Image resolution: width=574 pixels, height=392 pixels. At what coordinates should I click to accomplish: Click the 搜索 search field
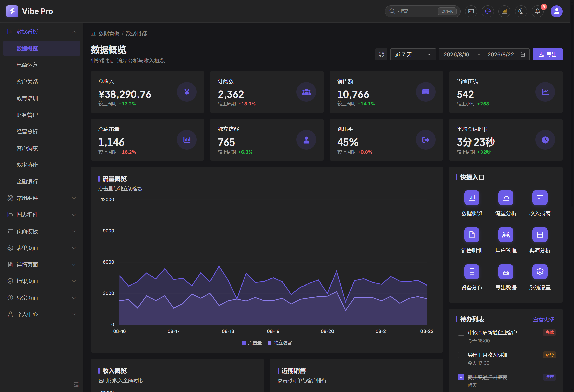(x=422, y=11)
